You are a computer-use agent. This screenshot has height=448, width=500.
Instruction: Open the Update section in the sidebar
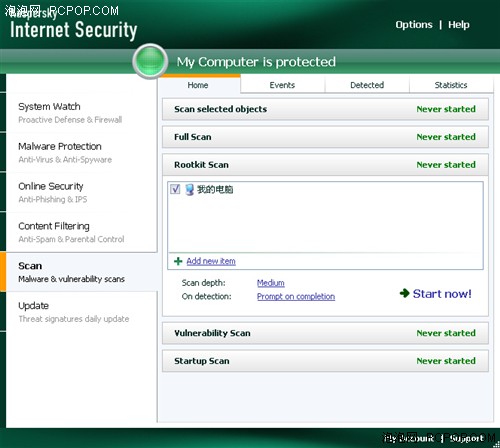(81, 312)
